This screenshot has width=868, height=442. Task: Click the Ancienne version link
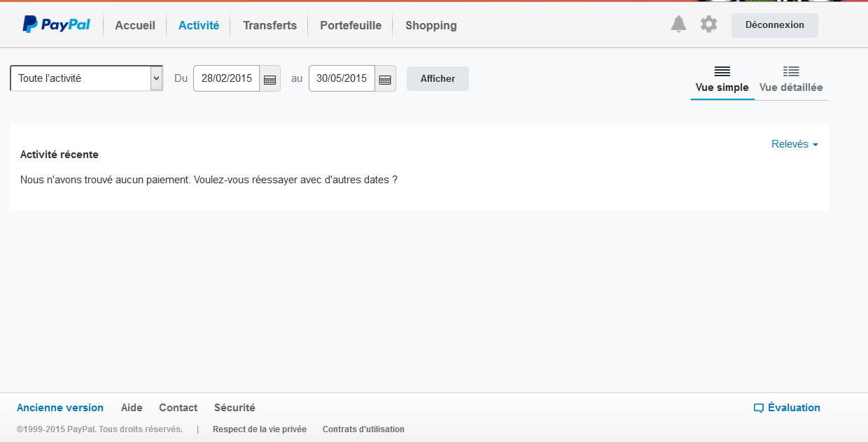click(x=60, y=408)
